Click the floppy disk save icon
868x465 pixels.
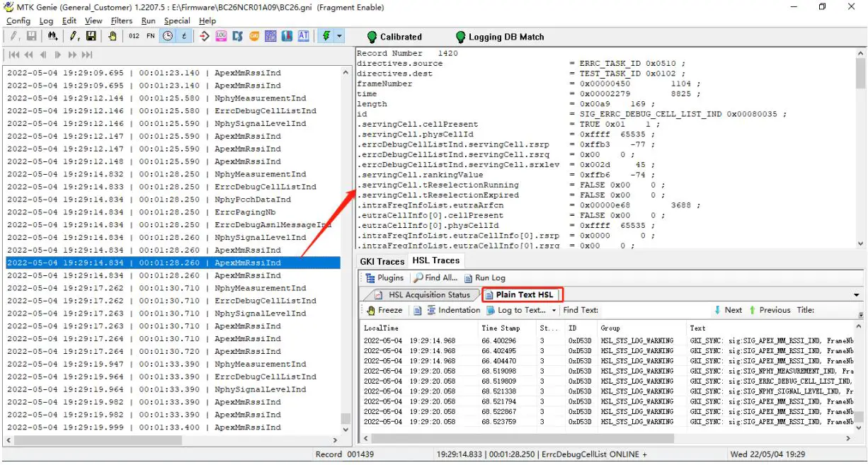point(91,36)
